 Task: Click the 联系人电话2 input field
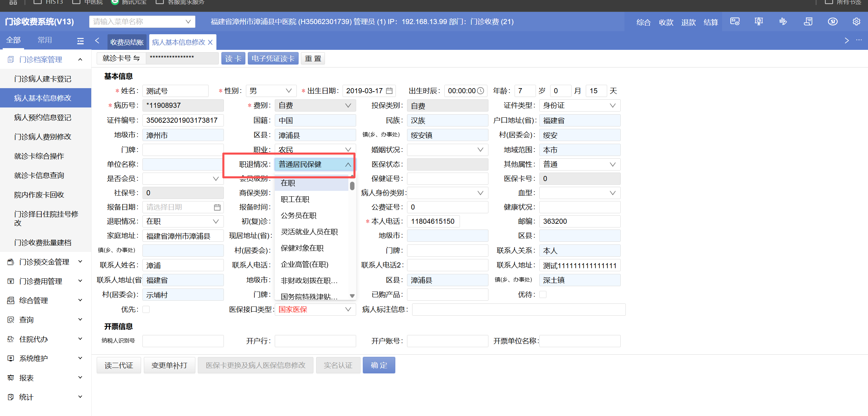(447, 265)
